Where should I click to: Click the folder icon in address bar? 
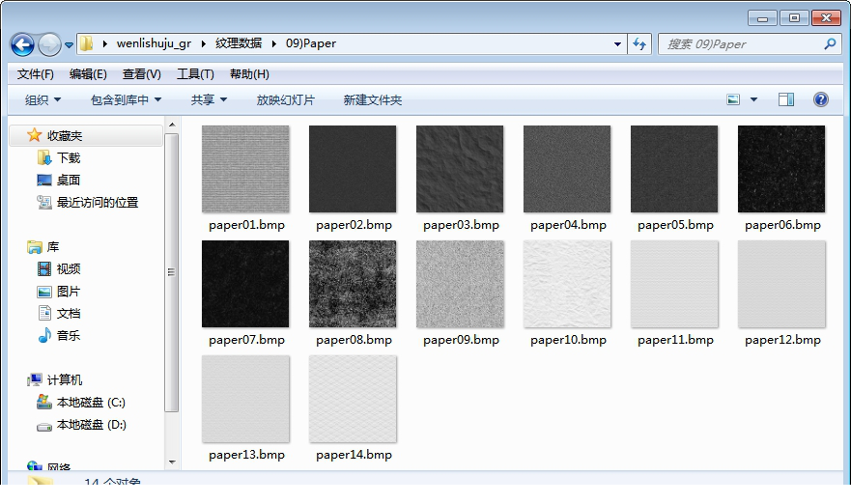click(x=87, y=43)
